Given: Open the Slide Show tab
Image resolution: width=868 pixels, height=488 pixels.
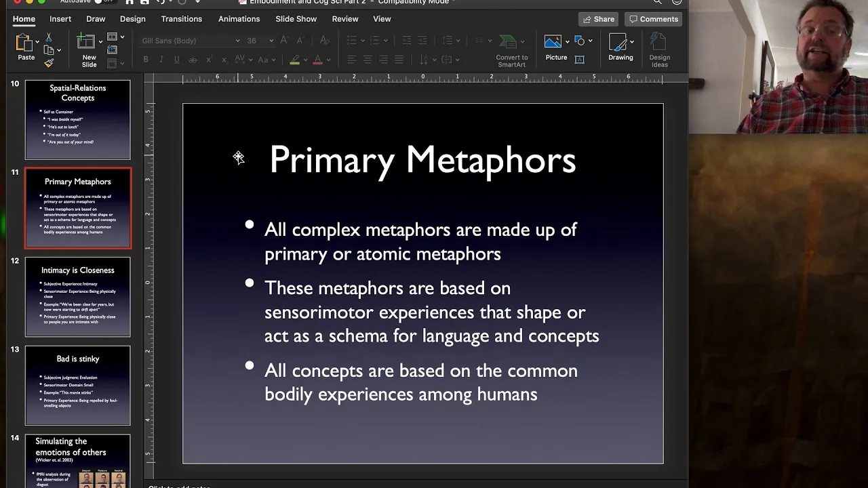Looking at the screenshot, I should tap(296, 19).
